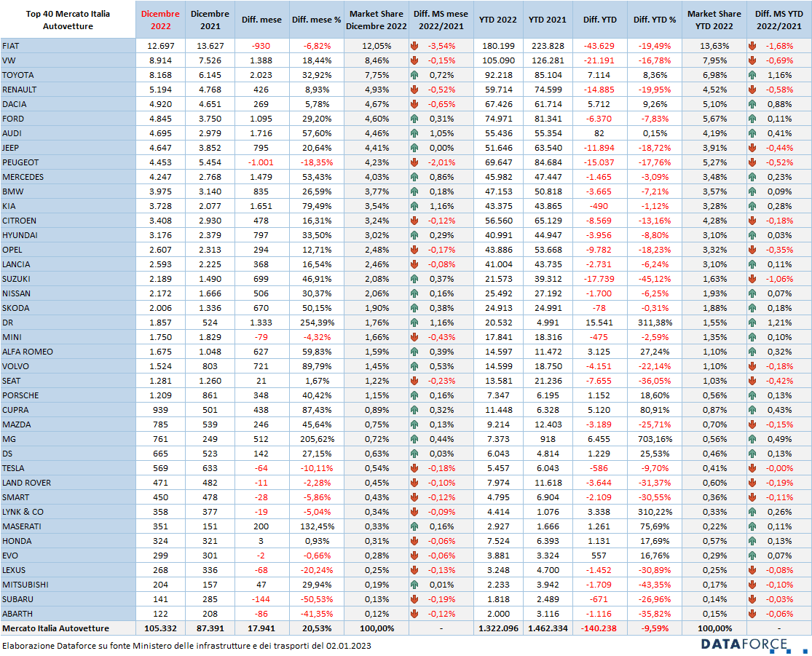Select the Market Share YTD 2022 header
Screen dimensions: 812x656
pos(714,20)
